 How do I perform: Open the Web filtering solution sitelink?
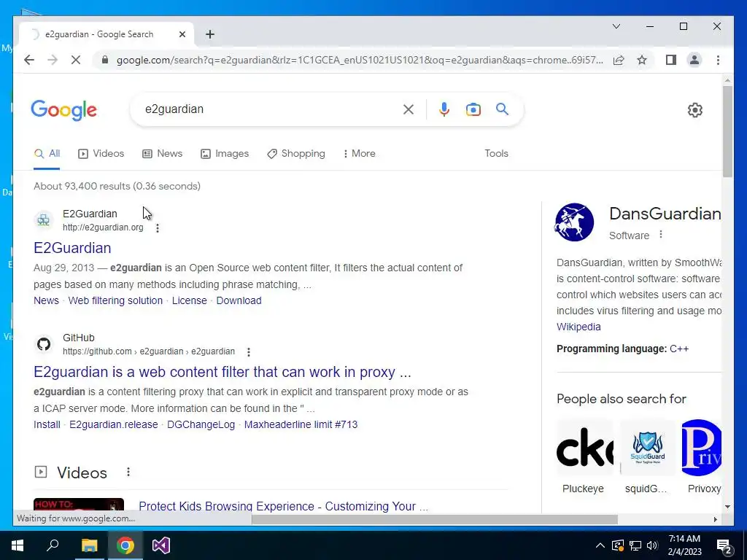click(115, 300)
